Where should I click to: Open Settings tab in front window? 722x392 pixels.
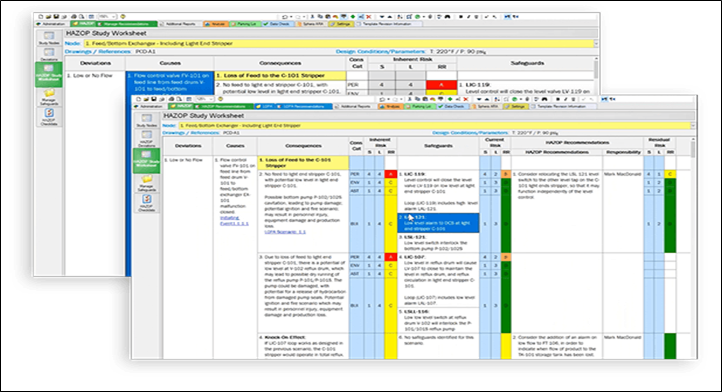pos(516,106)
